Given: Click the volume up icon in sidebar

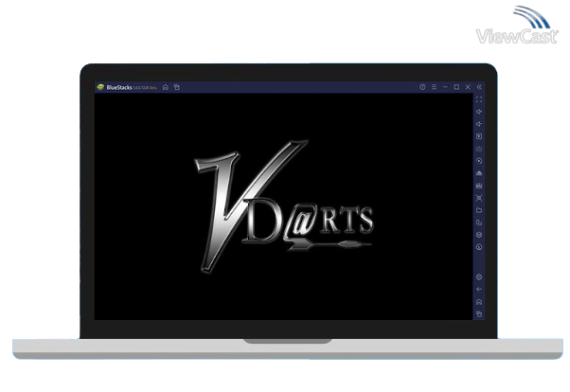Looking at the screenshot, I should click(x=479, y=112).
